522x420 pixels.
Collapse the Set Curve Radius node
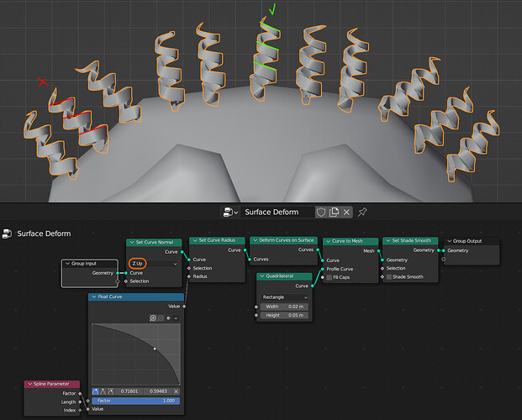coord(195,240)
